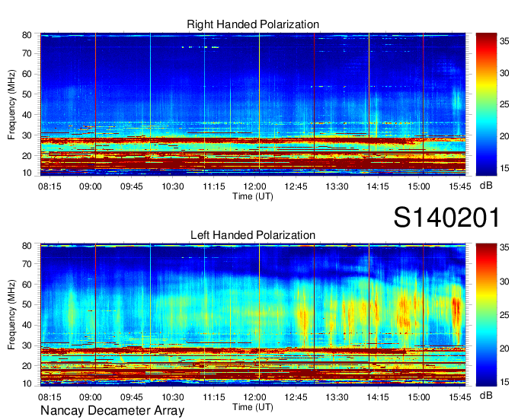The image size is (518, 420).
Task: Click the Left Handed Polarization spectrogram image
Action: tap(253, 314)
